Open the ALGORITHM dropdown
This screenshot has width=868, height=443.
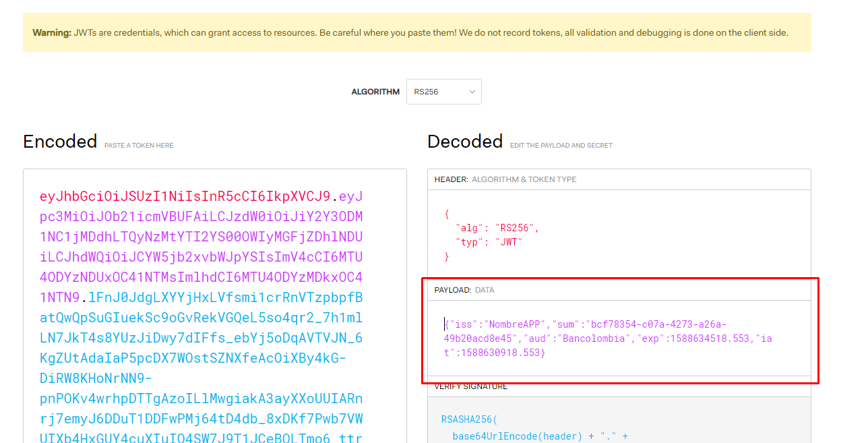pyautogui.click(x=443, y=92)
